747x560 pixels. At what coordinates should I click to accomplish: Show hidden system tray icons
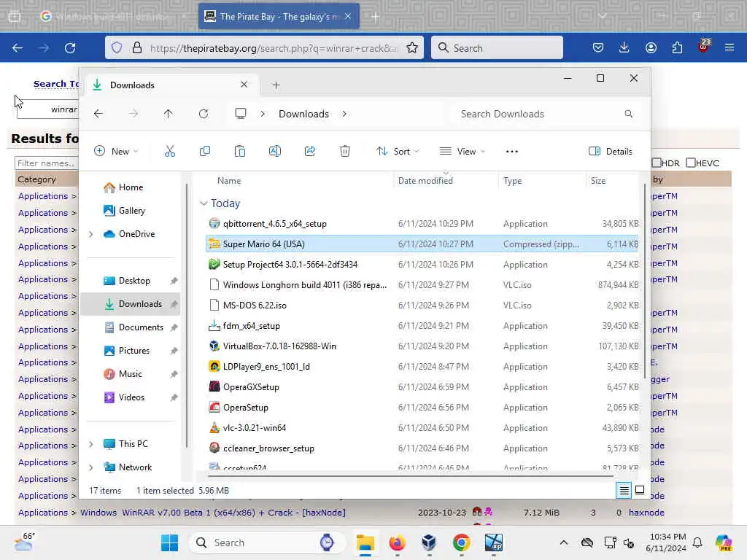coord(564,542)
